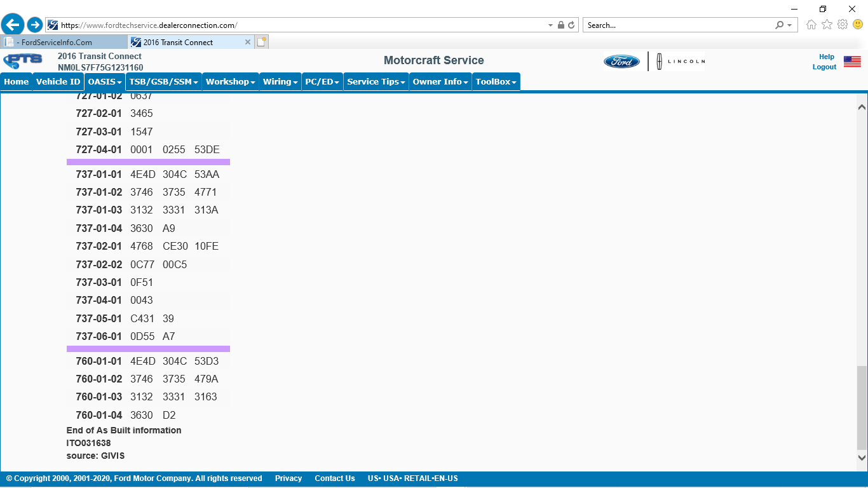Image resolution: width=868 pixels, height=488 pixels.
Task: Click the vertical scrollbar down arrow
Action: pyautogui.click(x=862, y=457)
